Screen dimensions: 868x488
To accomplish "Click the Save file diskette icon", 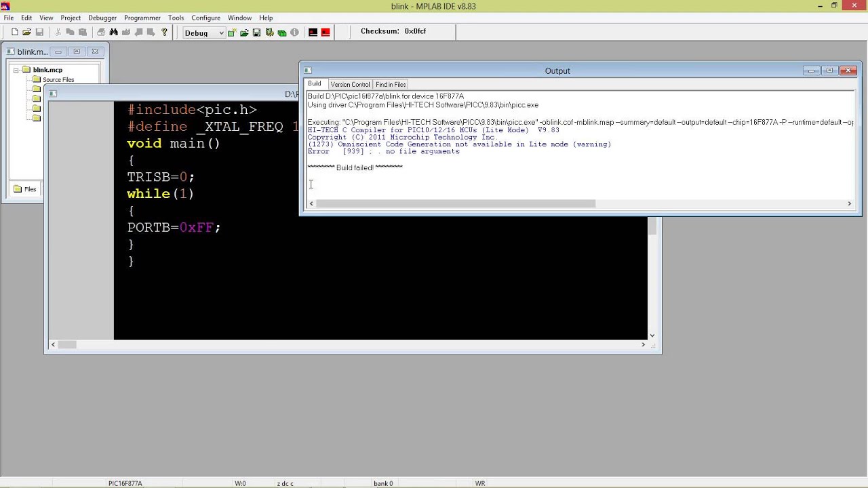I will tap(39, 32).
